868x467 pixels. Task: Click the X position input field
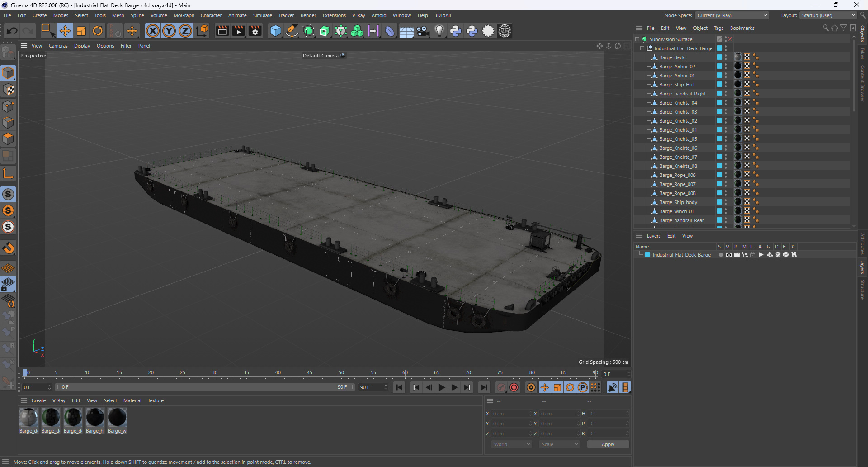tap(512, 414)
